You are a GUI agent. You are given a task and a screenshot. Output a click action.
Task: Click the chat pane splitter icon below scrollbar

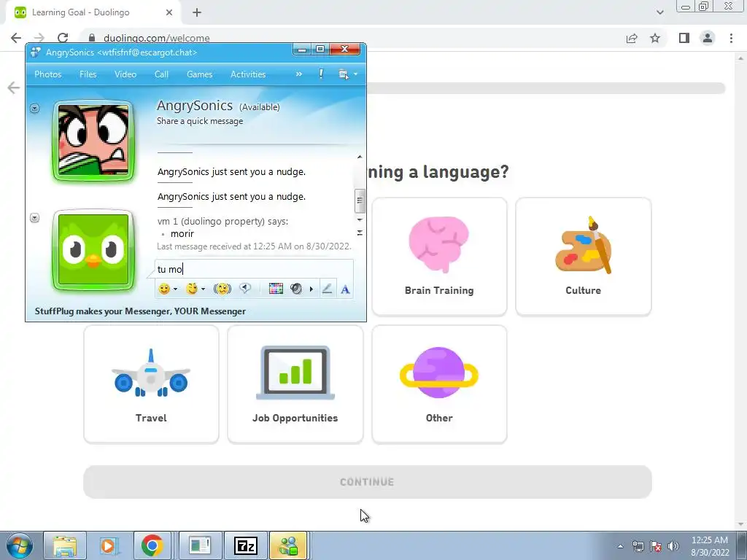(x=360, y=233)
